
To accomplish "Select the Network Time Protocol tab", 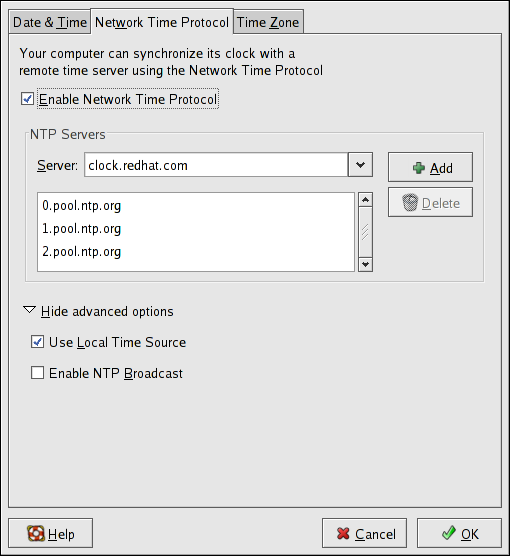I will pyautogui.click(x=162, y=22).
